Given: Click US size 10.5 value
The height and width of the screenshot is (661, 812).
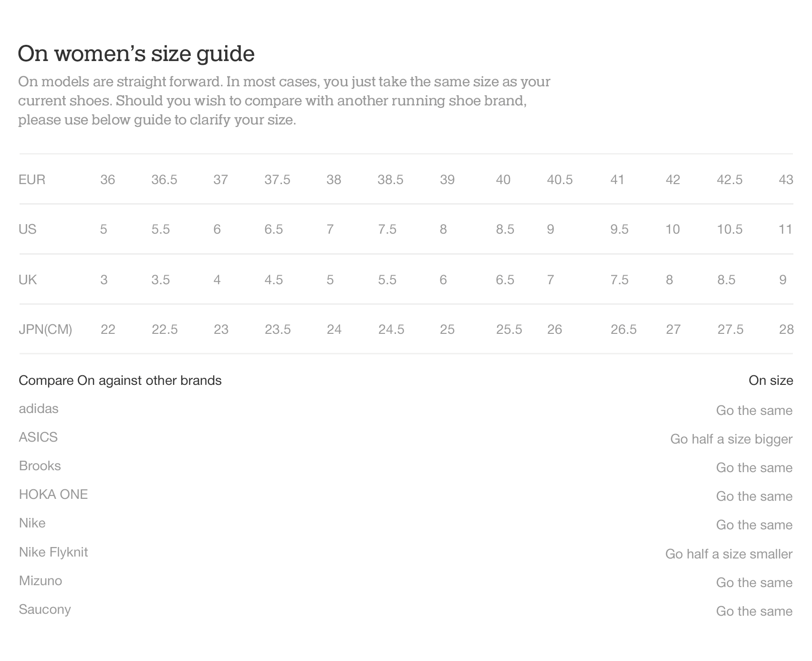Looking at the screenshot, I should point(729,229).
